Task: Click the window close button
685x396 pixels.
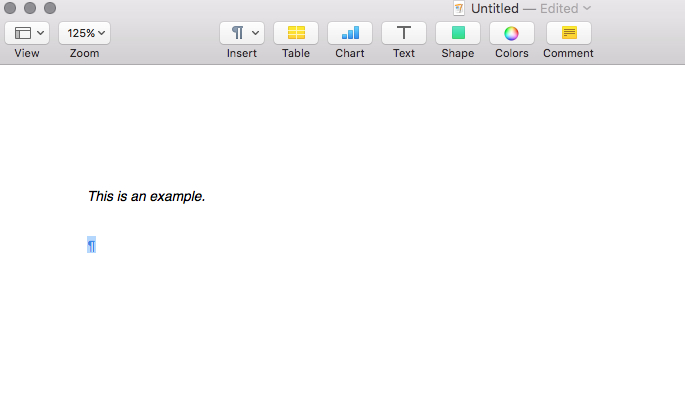Action: 10,8
